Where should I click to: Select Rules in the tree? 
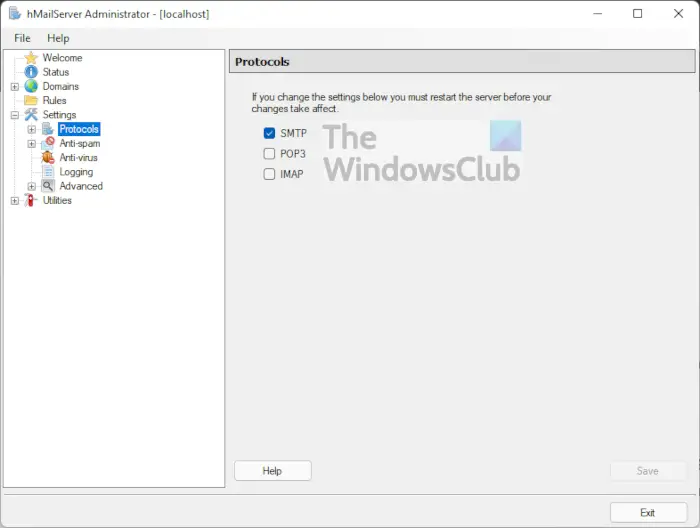coord(54,100)
